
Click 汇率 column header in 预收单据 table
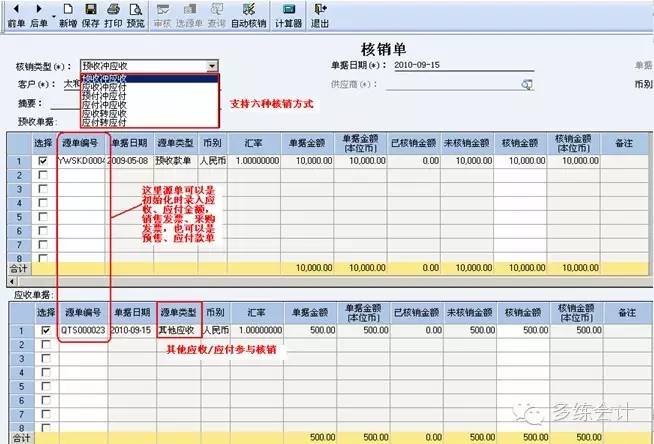coord(254,143)
